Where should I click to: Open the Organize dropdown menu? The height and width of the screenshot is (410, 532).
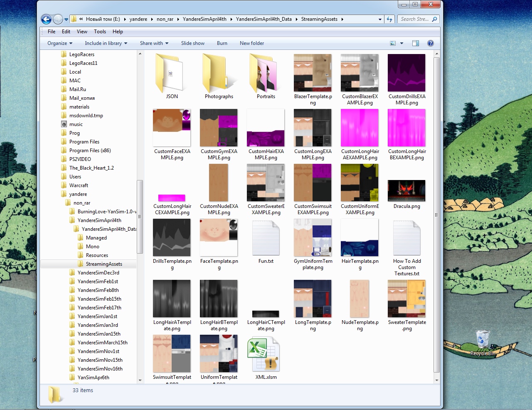(x=60, y=43)
